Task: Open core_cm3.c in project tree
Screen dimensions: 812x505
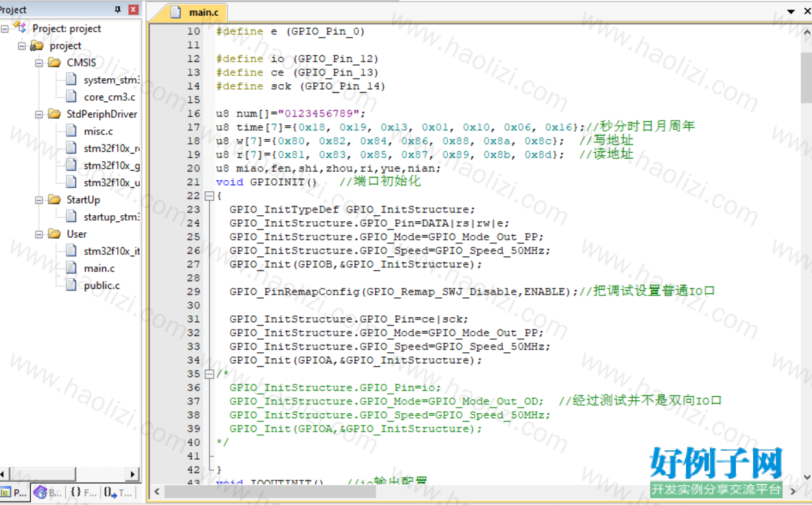Action: coord(109,97)
